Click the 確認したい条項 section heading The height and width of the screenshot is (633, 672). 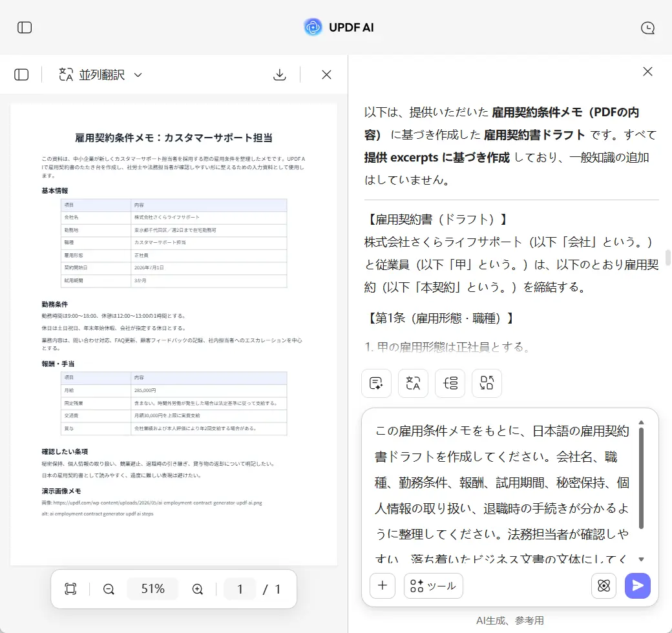tap(65, 451)
